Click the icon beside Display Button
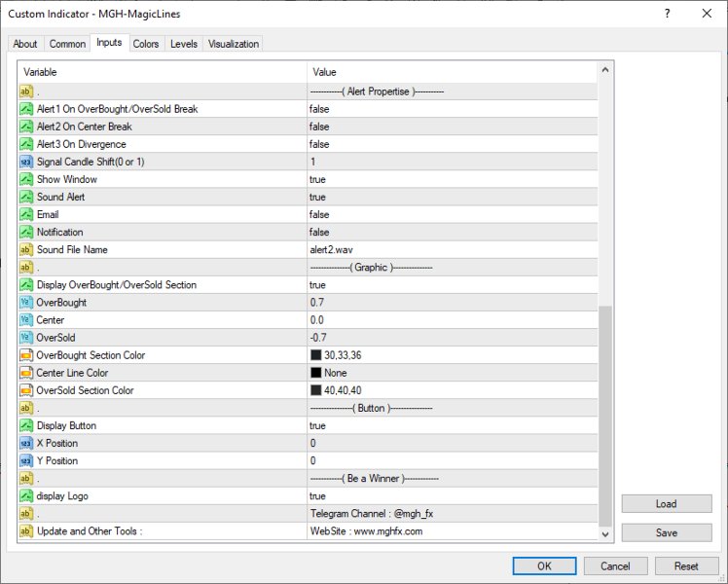728x584 pixels. (26, 425)
